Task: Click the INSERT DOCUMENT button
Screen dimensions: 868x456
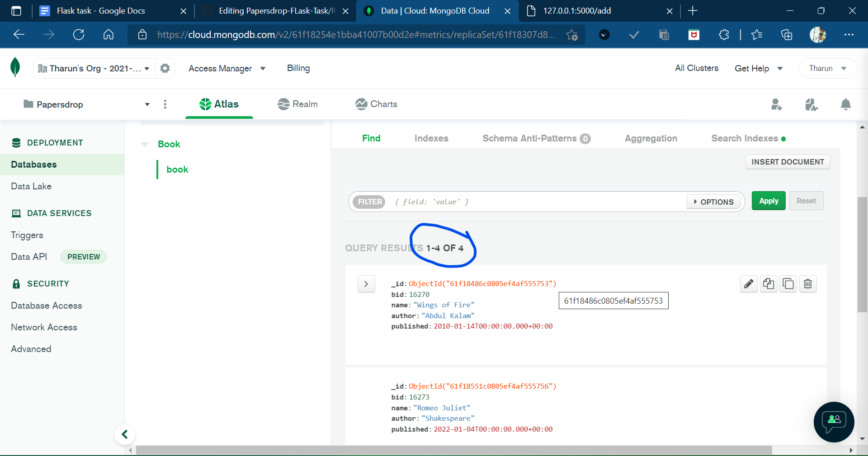Action: [788, 162]
